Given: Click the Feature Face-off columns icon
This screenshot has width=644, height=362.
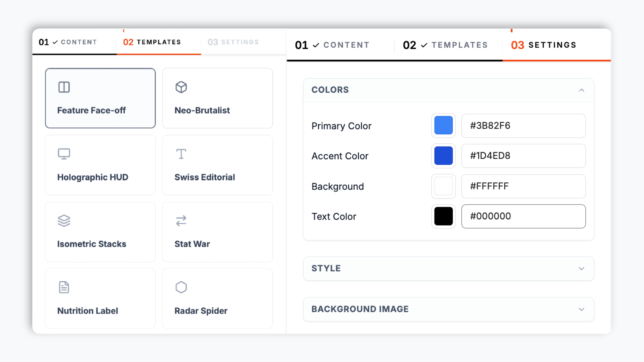Looking at the screenshot, I should coord(64,87).
